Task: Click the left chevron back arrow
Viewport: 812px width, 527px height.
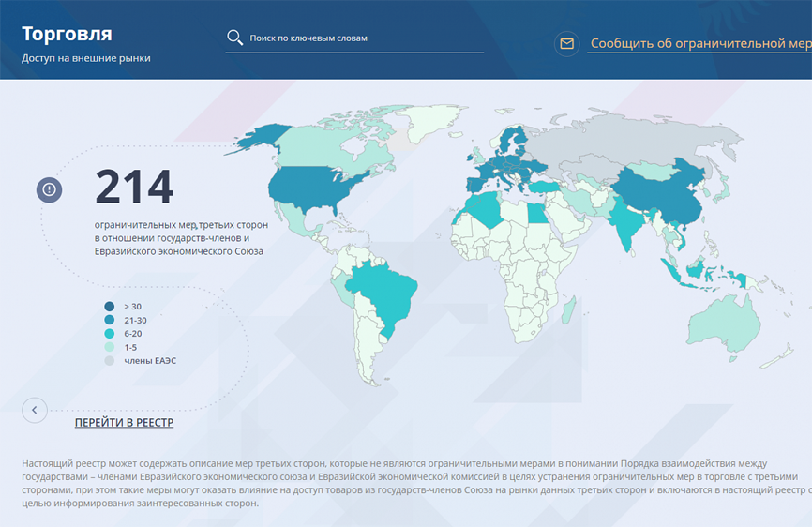Action: coord(35,410)
